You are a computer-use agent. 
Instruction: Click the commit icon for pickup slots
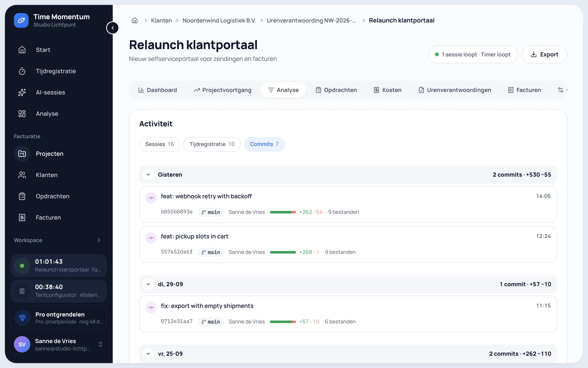pyautogui.click(x=151, y=238)
